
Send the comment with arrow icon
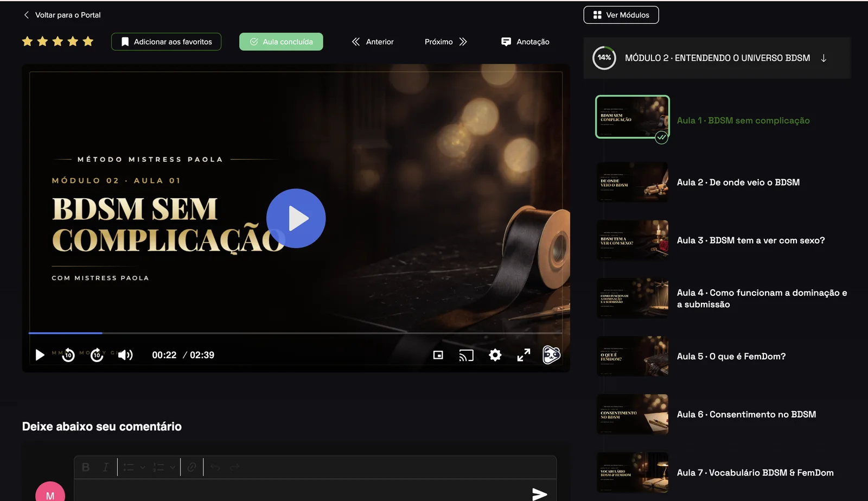539,494
